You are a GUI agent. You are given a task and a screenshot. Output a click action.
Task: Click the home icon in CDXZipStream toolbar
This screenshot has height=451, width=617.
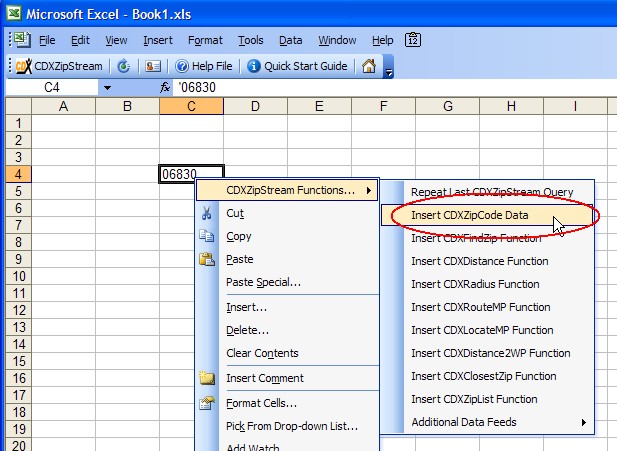click(369, 66)
